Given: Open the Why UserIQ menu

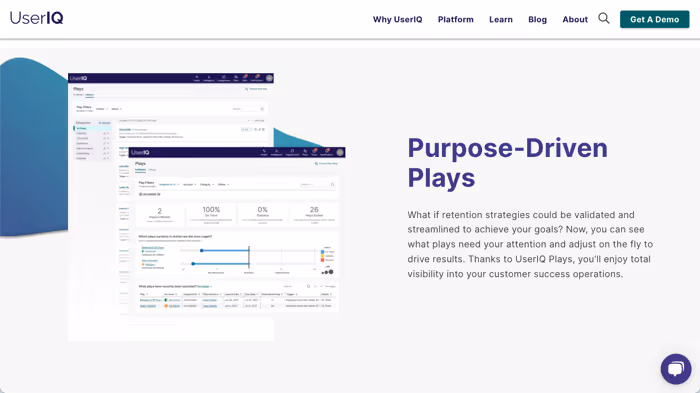Looking at the screenshot, I should [397, 20].
